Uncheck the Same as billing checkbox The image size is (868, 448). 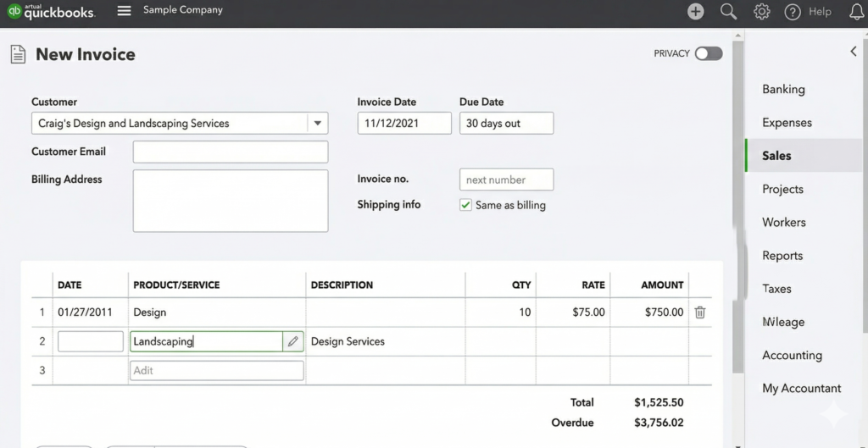coord(465,205)
